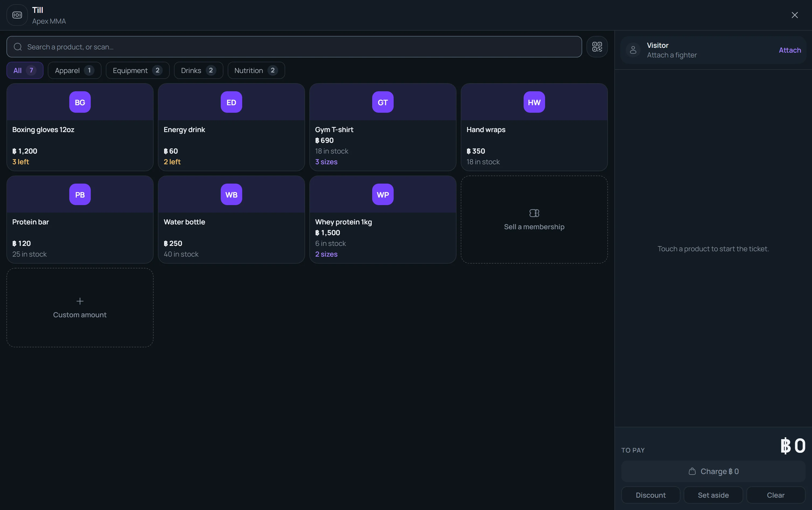Select the All category filter
Image resolution: width=812 pixels, height=510 pixels.
pyautogui.click(x=25, y=70)
